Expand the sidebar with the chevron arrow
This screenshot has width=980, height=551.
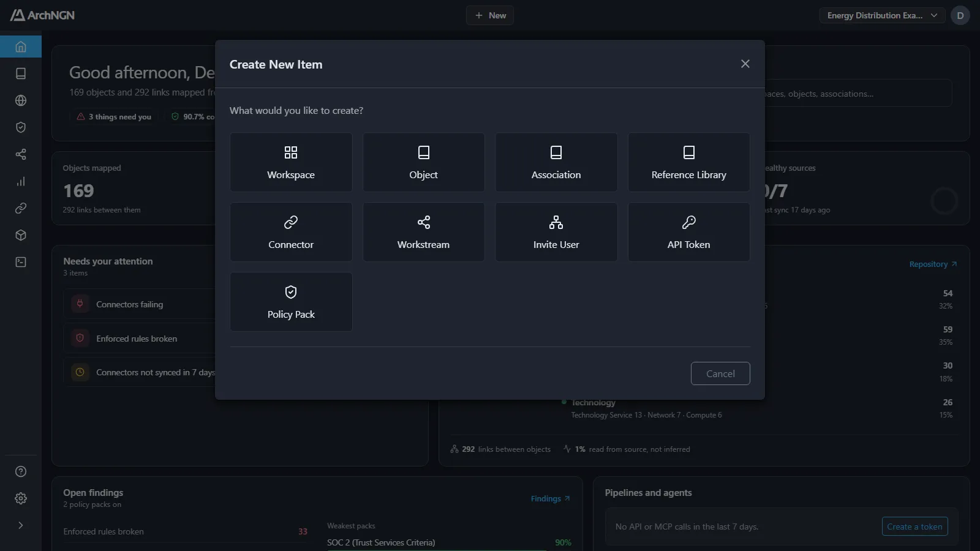pos(21,525)
